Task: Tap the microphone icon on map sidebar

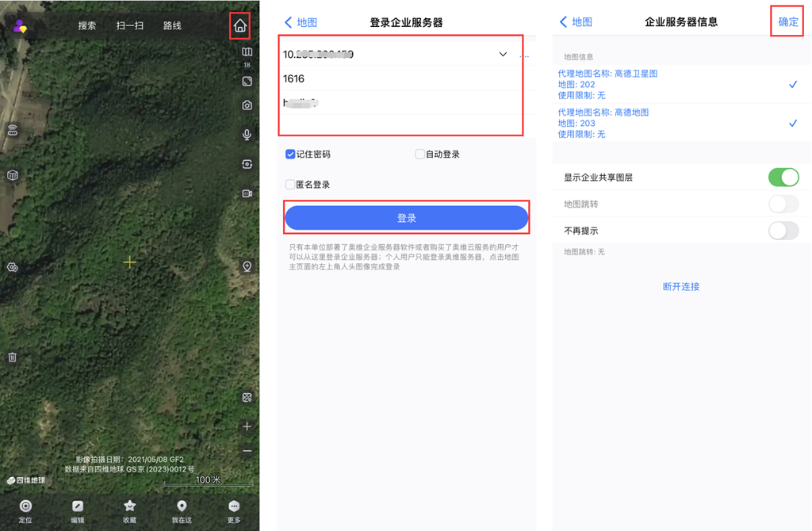Action: [247, 135]
